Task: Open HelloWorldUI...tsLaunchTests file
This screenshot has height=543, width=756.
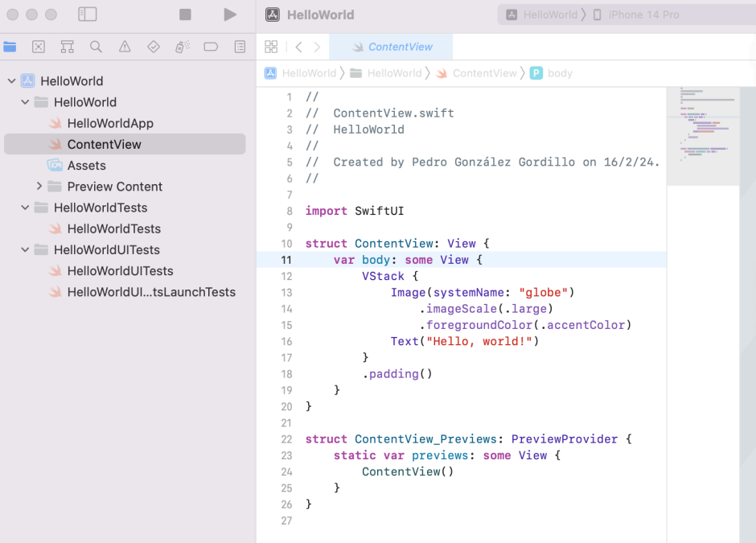Action: coord(151,292)
